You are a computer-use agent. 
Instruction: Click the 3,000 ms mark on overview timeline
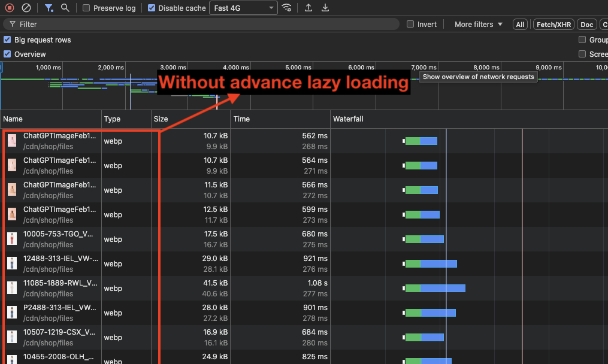[x=174, y=68]
